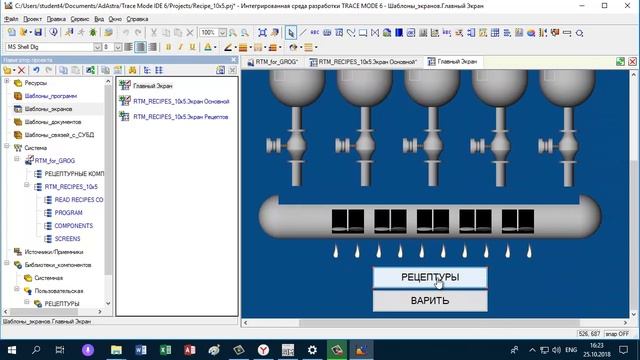The height and width of the screenshot is (360, 640).
Task: Click the Cut scissors icon
Action: [x=154, y=33]
